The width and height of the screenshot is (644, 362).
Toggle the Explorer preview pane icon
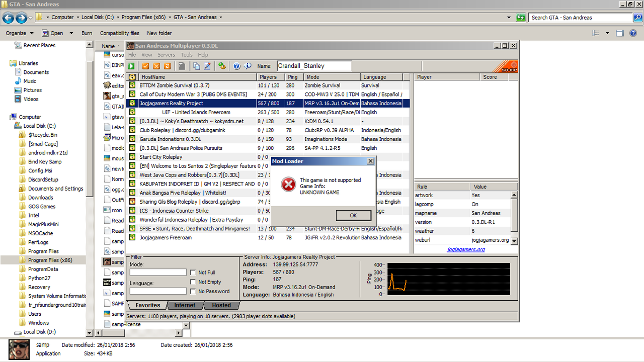[x=620, y=33]
